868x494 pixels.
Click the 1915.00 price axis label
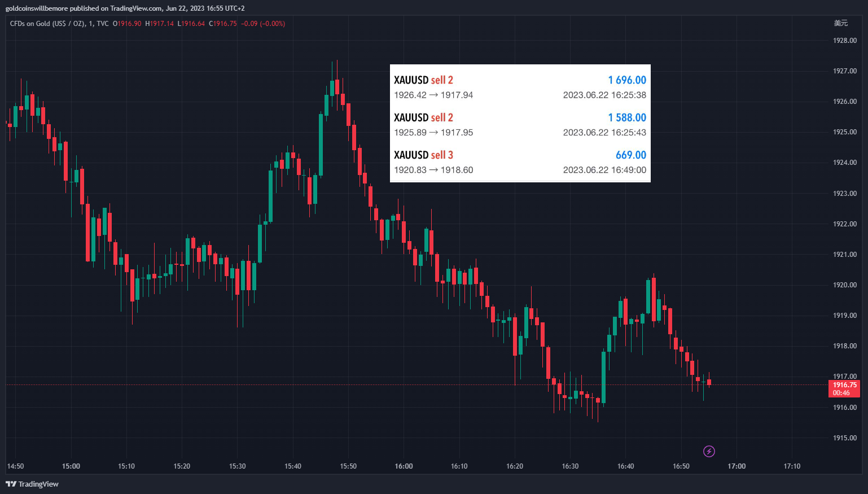(845, 438)
